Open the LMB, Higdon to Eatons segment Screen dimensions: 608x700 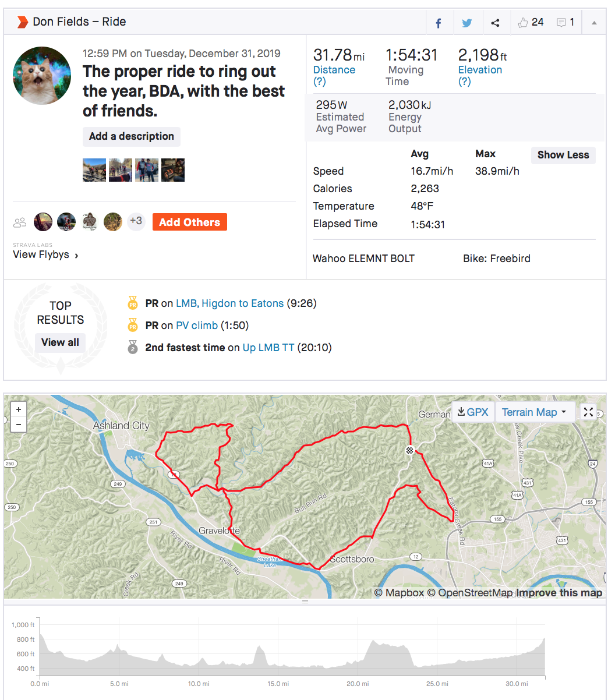tap(229, 303)
